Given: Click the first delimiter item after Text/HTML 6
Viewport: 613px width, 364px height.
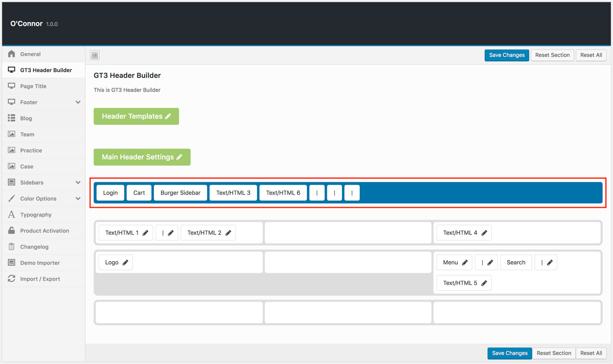Looking at the screenshot, I should click(317, 193).
